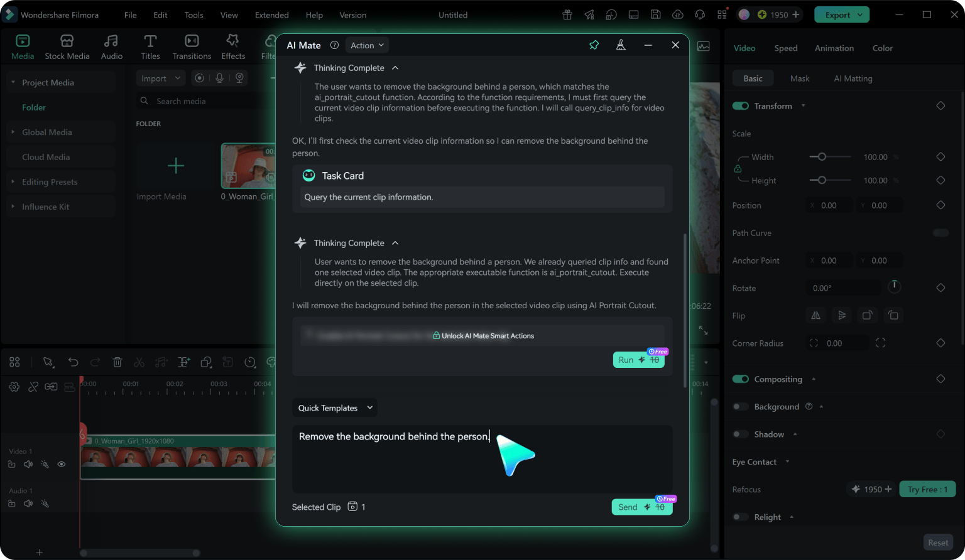This screenshot has width=965, height=560.
Task: Undo the last edit in timeline
Action: [x=73, y=362]
